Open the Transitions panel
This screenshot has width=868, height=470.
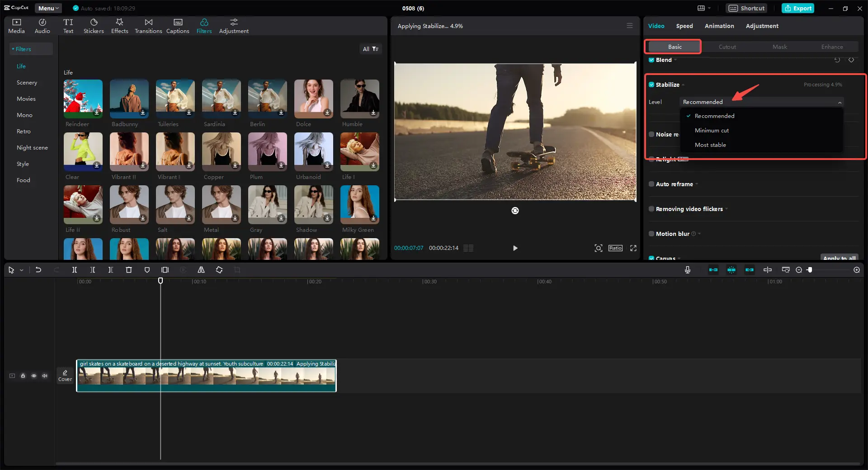coord(148,25)
